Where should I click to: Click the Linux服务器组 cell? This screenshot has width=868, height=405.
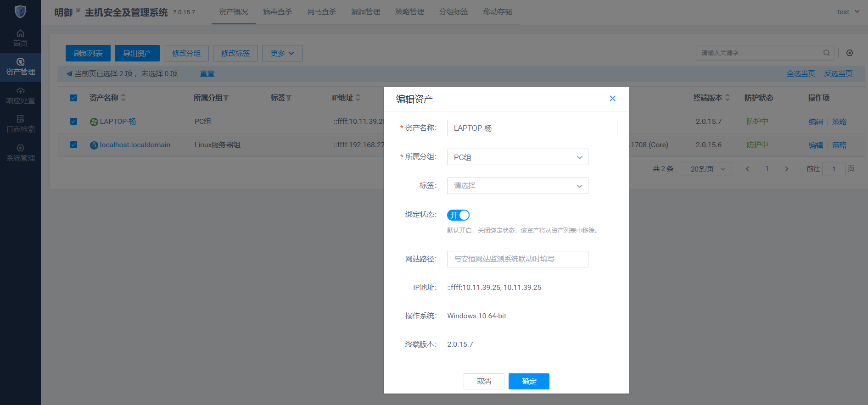point(218,145)
